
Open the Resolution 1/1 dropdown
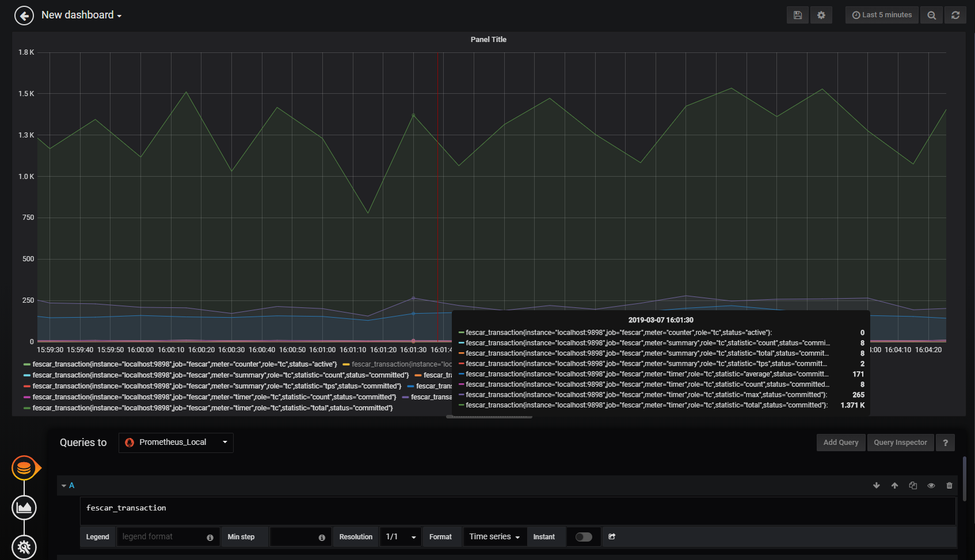point(401,537)
